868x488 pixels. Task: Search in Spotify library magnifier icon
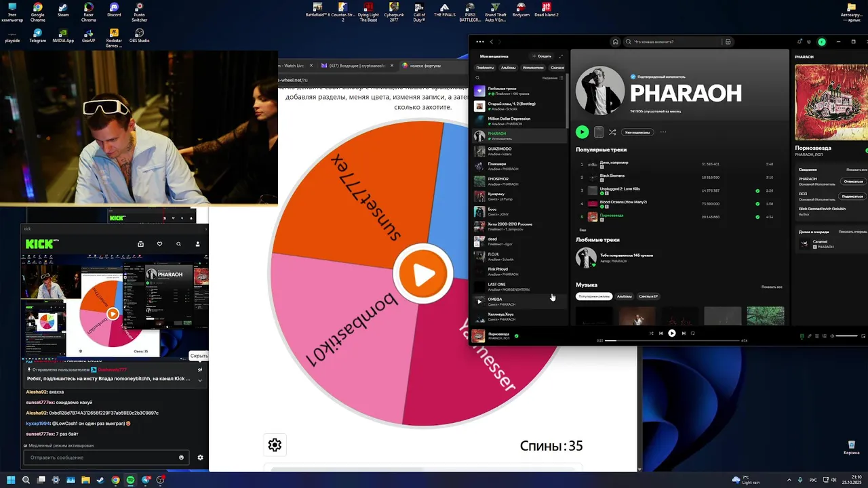(x=477, y=78)
